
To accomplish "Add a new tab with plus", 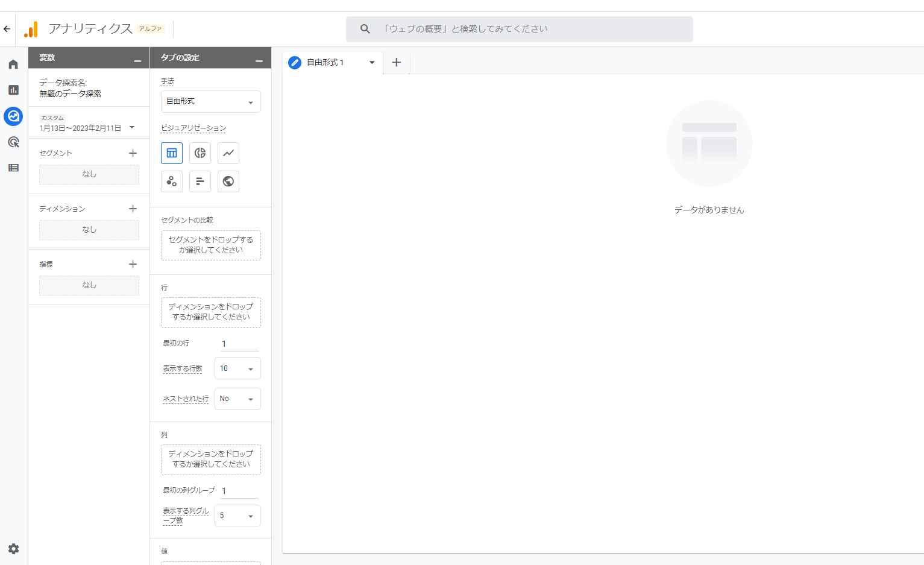I will click(x=397, y=63).
